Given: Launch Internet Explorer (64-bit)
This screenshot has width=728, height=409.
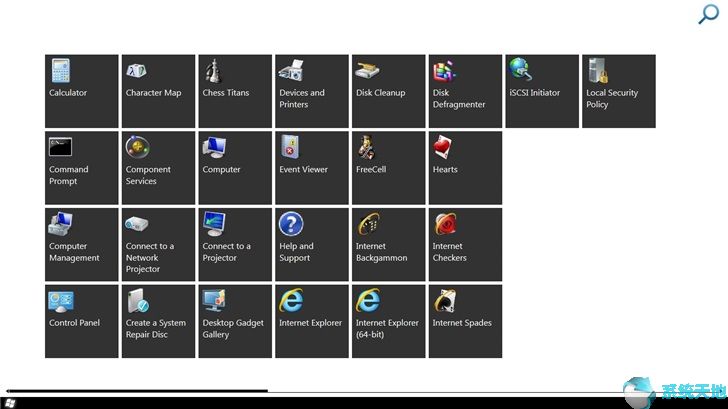Looking at the screenshot, I should 389,321.
